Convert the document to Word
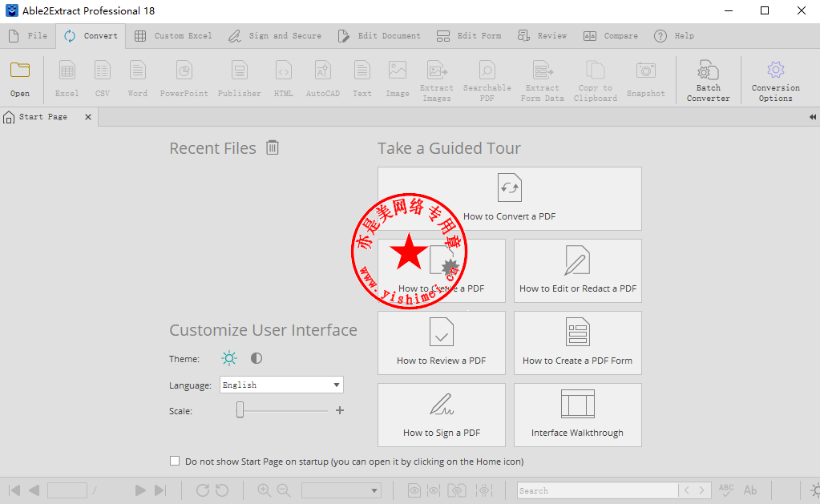The width and height of the screenshot is (820, 504). 138,79
